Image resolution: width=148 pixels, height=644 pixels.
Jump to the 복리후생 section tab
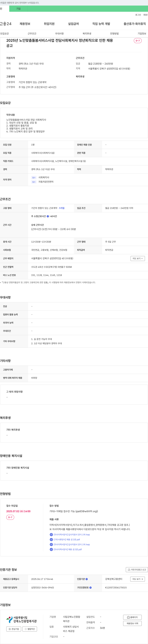point(87,34)
